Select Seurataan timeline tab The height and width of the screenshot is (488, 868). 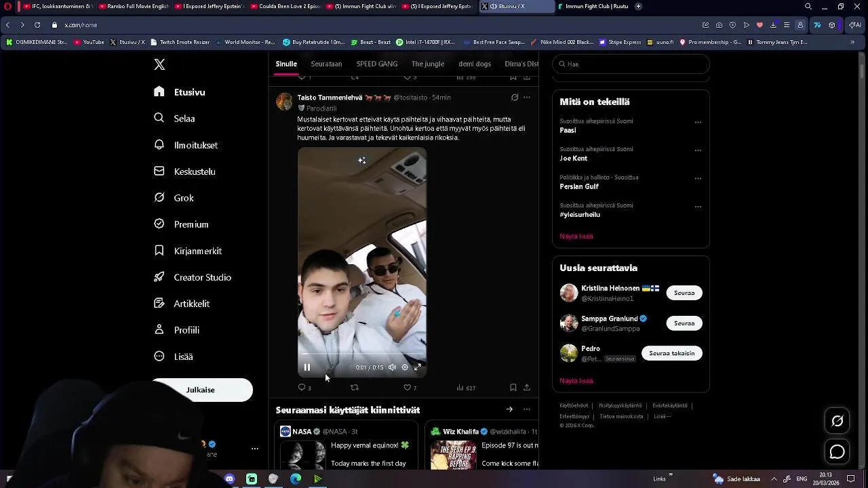point(326,64)
